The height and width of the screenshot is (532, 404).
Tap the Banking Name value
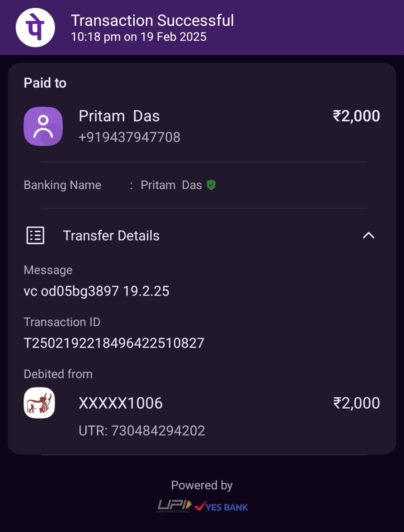[x=171, y=185]
